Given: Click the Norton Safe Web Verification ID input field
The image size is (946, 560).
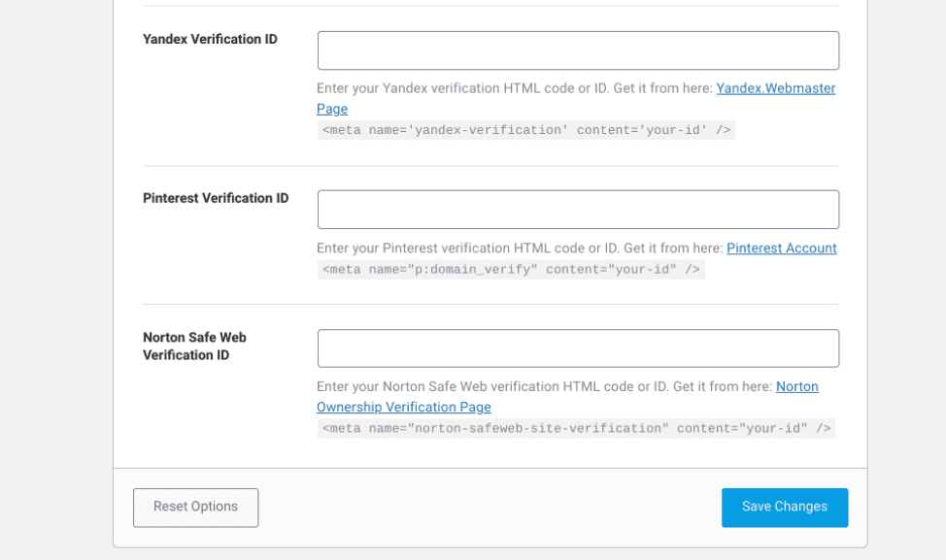Looking at the screenshot, I should [578, 347].
